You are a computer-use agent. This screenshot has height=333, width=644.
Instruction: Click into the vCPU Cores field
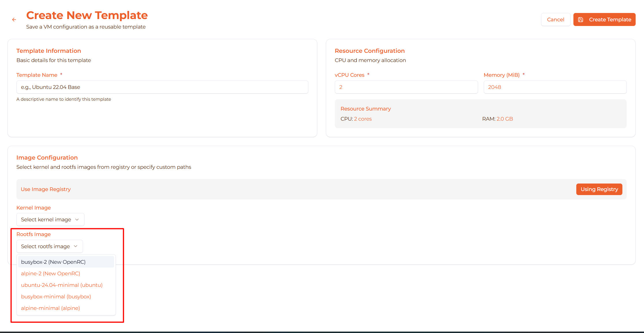406,87
